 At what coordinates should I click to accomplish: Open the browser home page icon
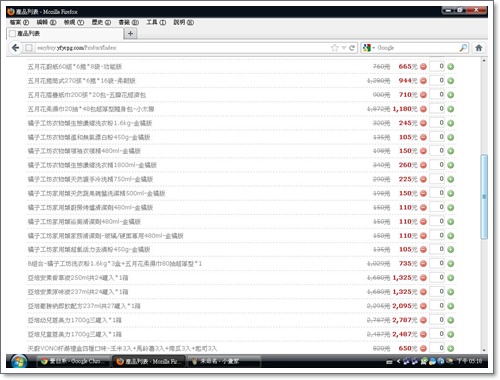click(479, 48)
